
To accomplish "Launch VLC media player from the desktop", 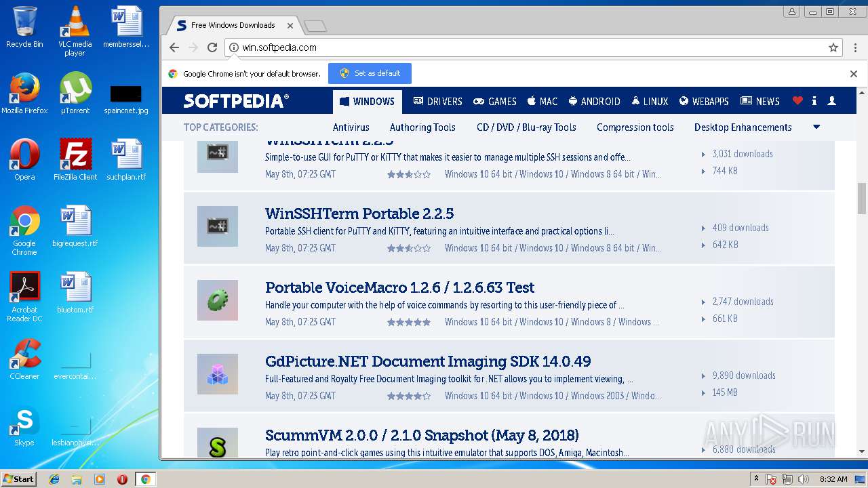I will click(75, 31).
